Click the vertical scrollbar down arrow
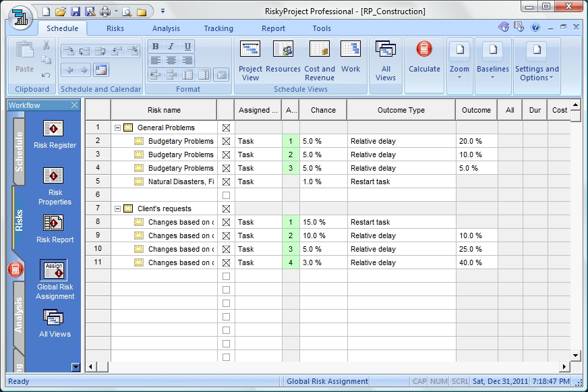The image size is (588, 392). pos(576,355)
